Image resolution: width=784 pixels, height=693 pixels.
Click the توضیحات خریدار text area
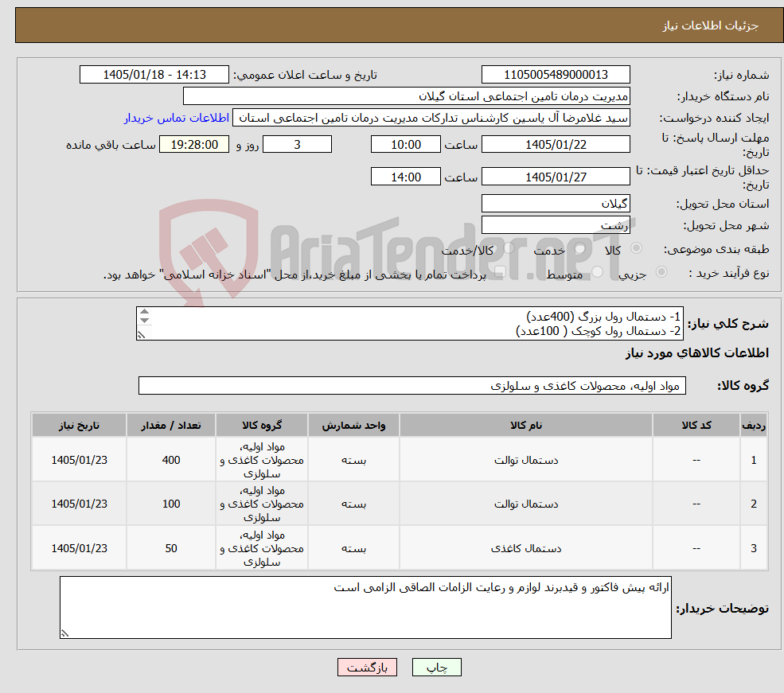coord(365,607)
